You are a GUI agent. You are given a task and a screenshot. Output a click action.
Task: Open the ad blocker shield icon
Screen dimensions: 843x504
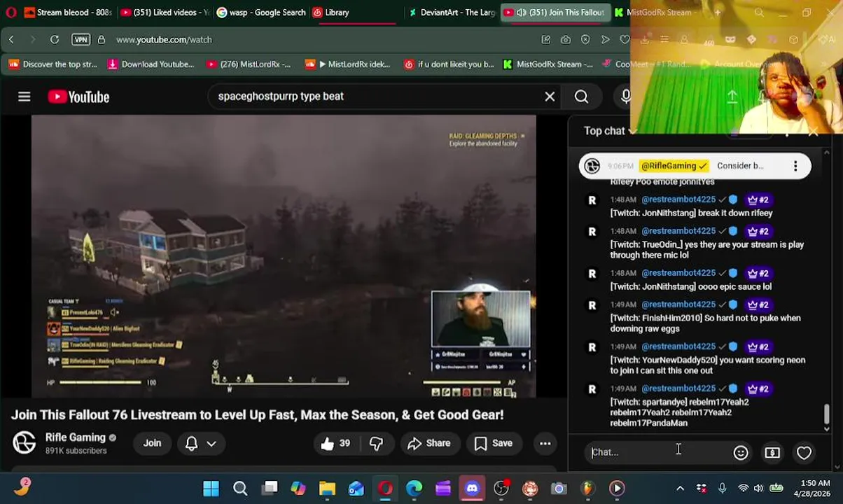click(585, 40)
